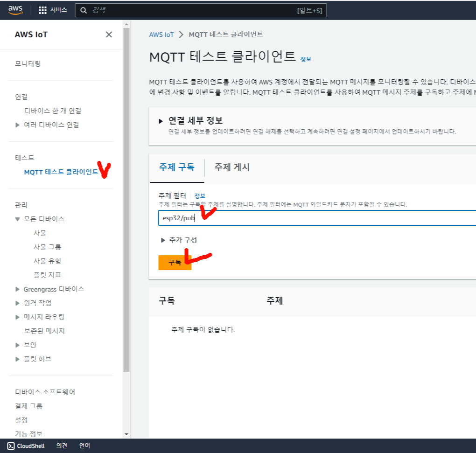Click sidebar scrollbar up arrow
Screen dimensions: 476x453
126,24
